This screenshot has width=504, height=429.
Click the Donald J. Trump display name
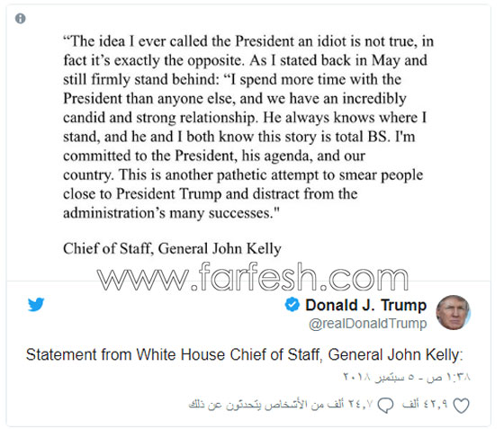pyautogui.click(x=365, y=305)
